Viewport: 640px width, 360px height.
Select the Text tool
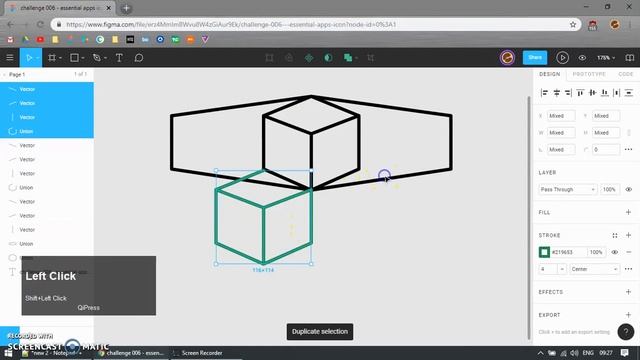point(119,58)
